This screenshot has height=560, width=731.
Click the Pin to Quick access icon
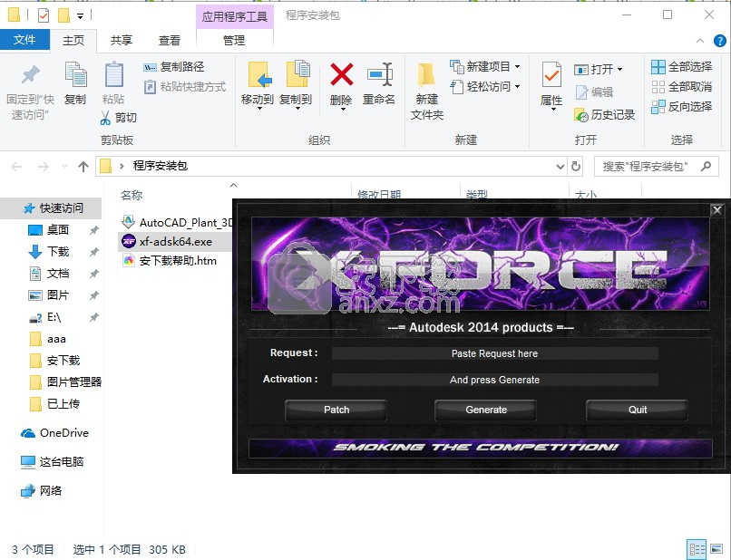[x=30, y=74]
